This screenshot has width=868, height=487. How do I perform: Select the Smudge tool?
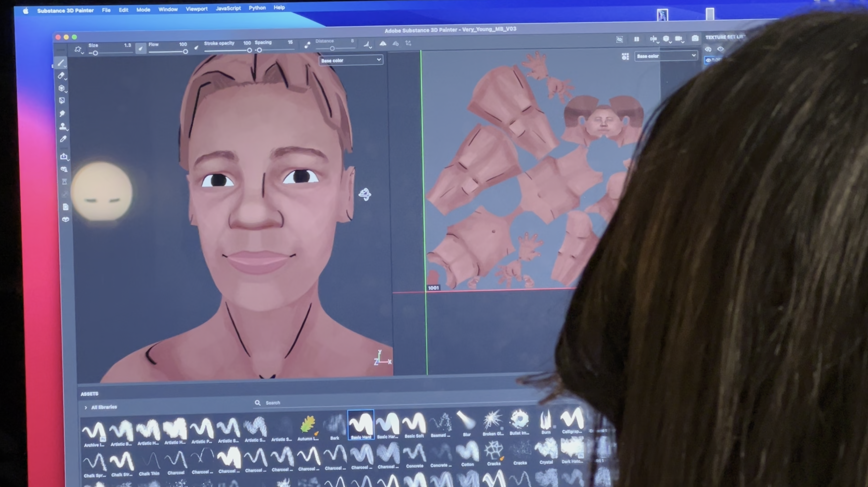coord(62,113)
